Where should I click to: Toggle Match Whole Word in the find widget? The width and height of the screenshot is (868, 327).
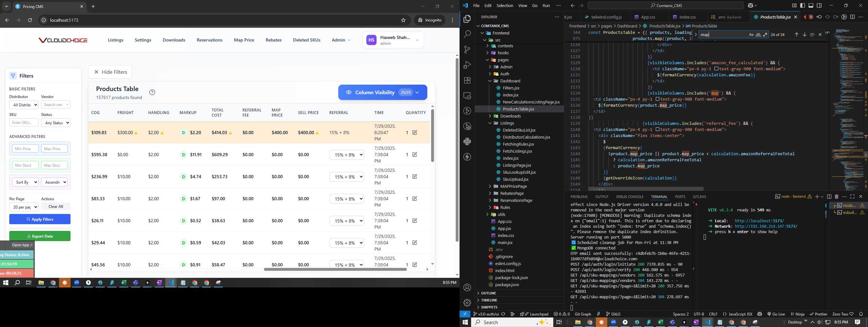coord(758,34)
